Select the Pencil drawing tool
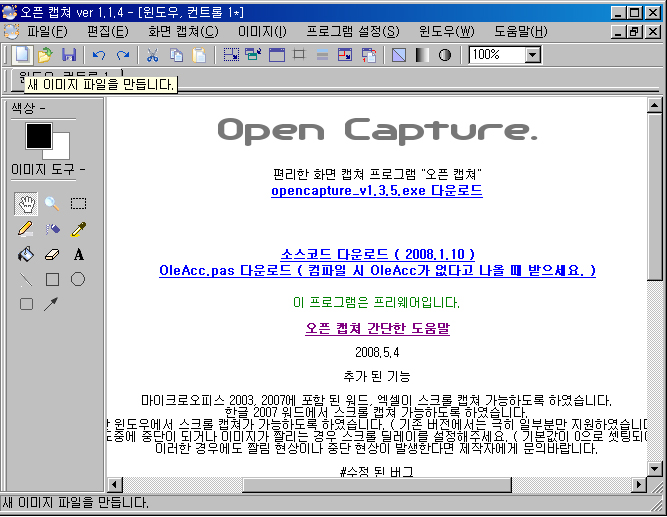Viewport: 667px width, 517px height. point(26,229)
